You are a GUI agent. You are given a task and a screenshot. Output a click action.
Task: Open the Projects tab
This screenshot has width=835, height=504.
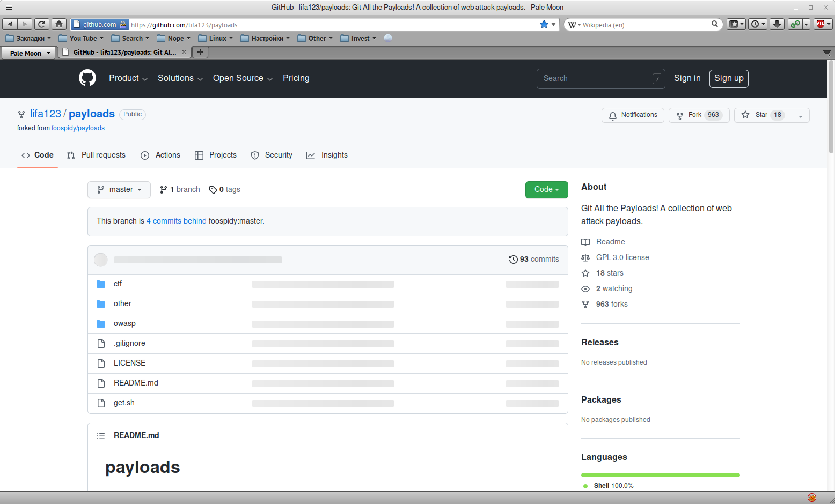click(216, 155)
